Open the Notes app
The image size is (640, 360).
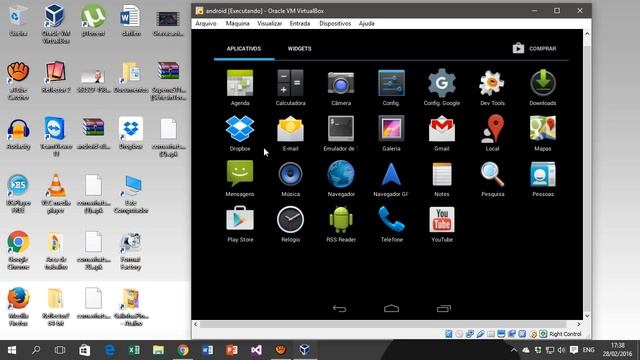click(442, 178)
